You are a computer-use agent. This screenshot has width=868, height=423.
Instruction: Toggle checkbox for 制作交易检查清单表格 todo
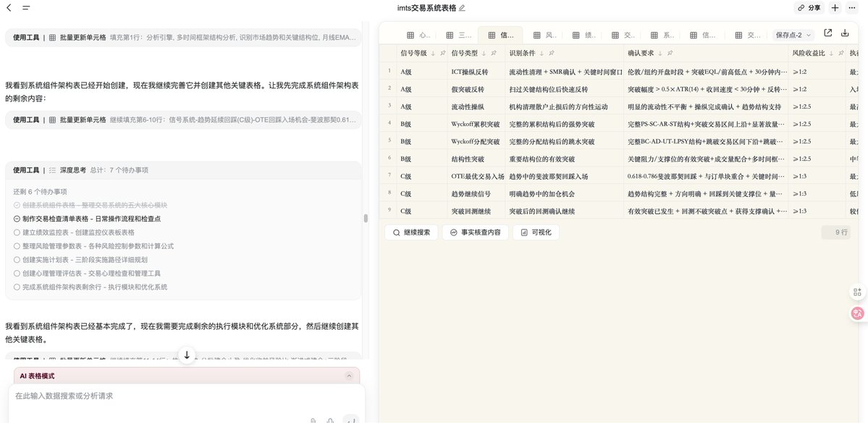(x=17, y=219)
